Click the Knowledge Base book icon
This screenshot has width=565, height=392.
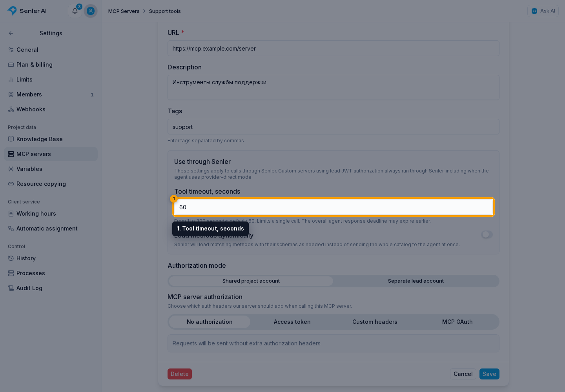pyautogui.click(x=11, y=139)
